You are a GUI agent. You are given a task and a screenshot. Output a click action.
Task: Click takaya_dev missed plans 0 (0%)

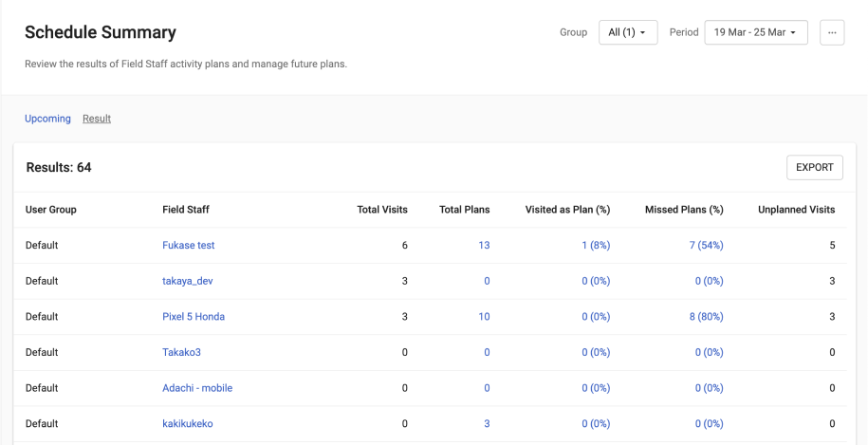point(710,281)
